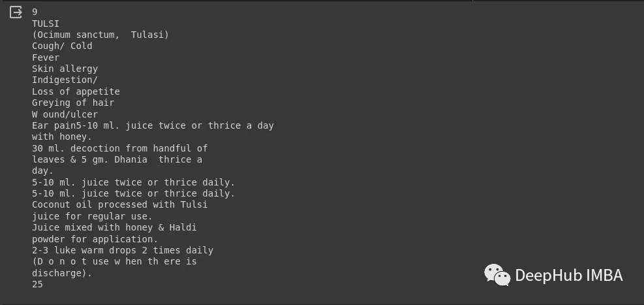Click the '(Ocimum sanctum, Tulasi)' line
The image size is (644, 305).
click(100, 35)
